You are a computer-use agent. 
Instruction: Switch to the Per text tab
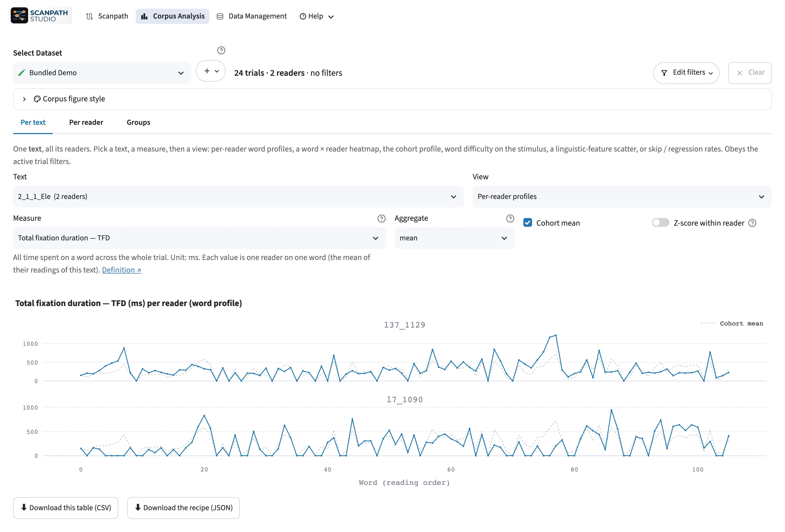tap(33, 122)
